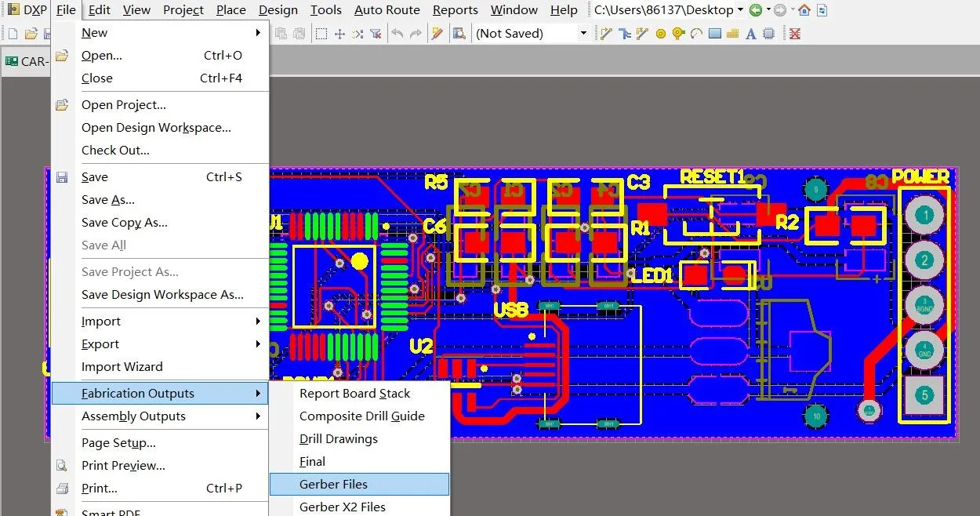The height and width of the screenshot is (516, 980).
Task: Click pad 1 on the POWER connector
Action: click(925, 216)
